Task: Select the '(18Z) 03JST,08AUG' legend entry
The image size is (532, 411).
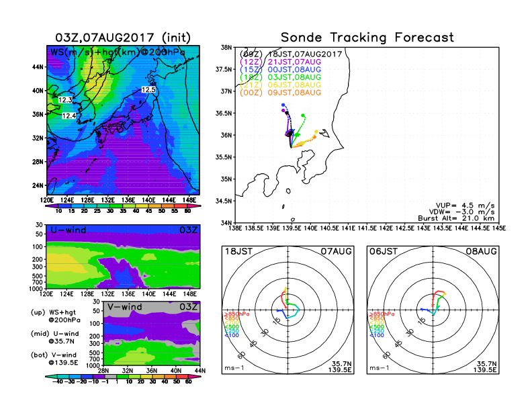Action: pos(280,77)
